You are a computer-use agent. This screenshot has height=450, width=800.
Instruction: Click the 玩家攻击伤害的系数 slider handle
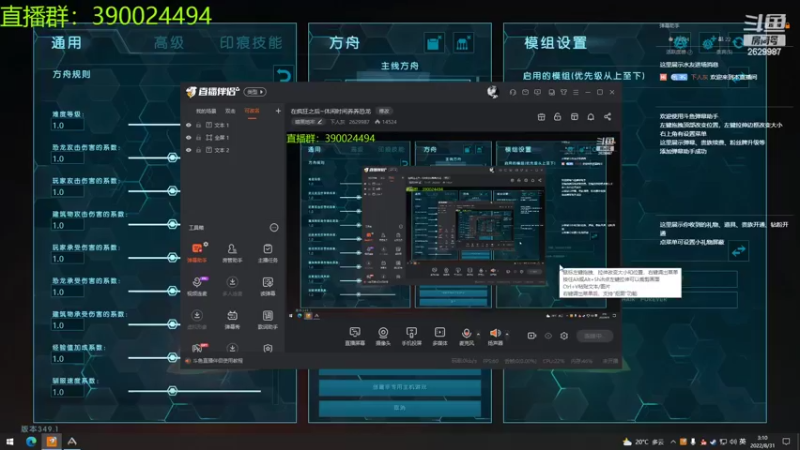(172, 191)
